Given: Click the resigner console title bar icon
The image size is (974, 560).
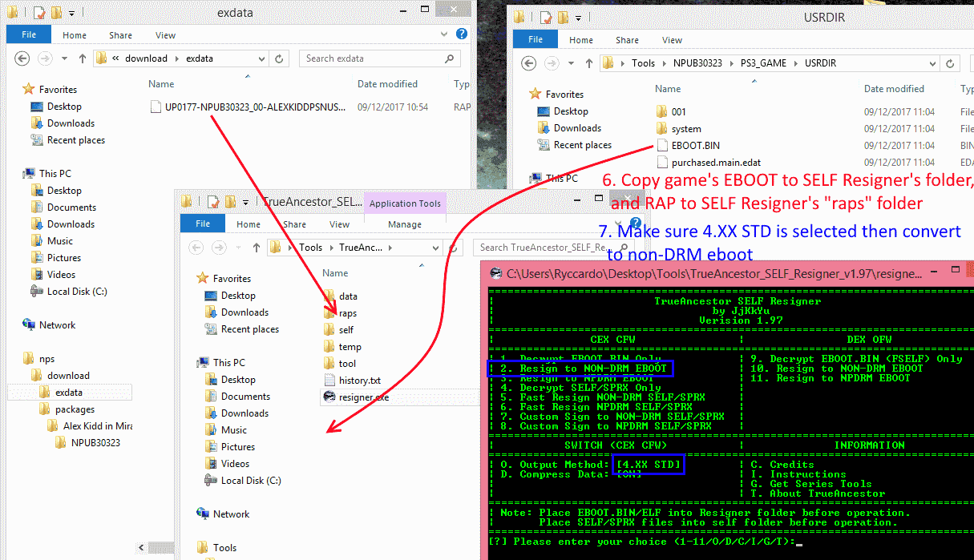Looking at the screenshot, I should [x=496, y=274].
